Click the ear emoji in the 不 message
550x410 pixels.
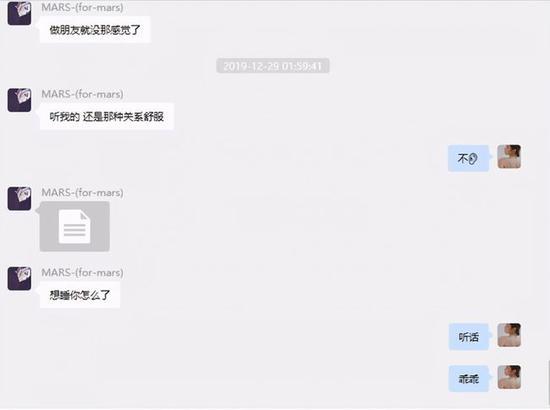coord(473,159)
